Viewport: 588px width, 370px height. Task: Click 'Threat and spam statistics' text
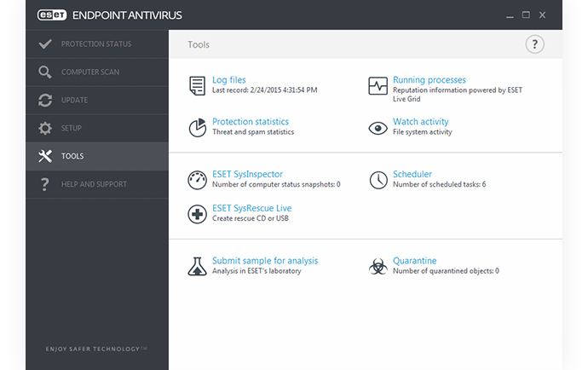coord(253,132)
